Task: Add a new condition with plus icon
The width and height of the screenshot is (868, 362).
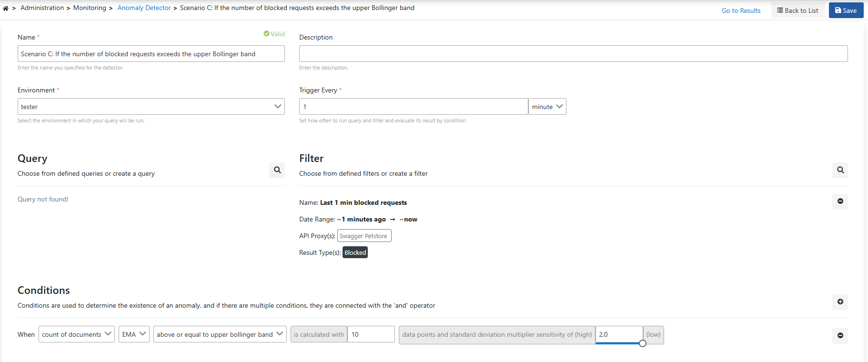Action: click(x=840, y=302)
